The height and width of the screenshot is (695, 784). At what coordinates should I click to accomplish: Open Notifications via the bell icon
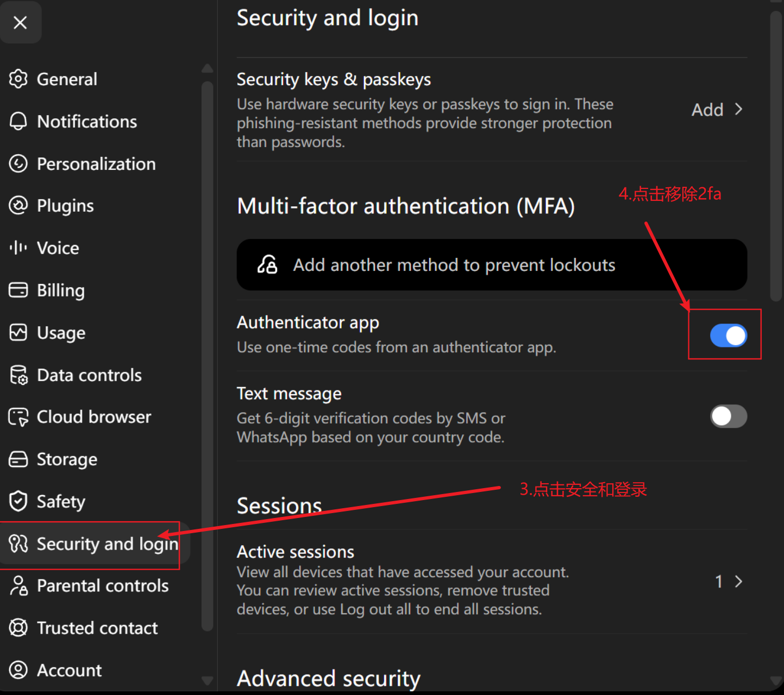click(18, 121)
